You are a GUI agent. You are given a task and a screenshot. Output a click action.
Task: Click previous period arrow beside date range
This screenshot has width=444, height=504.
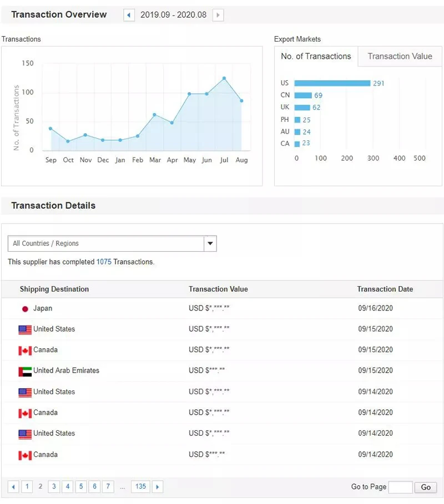click(x=129, y=16)
